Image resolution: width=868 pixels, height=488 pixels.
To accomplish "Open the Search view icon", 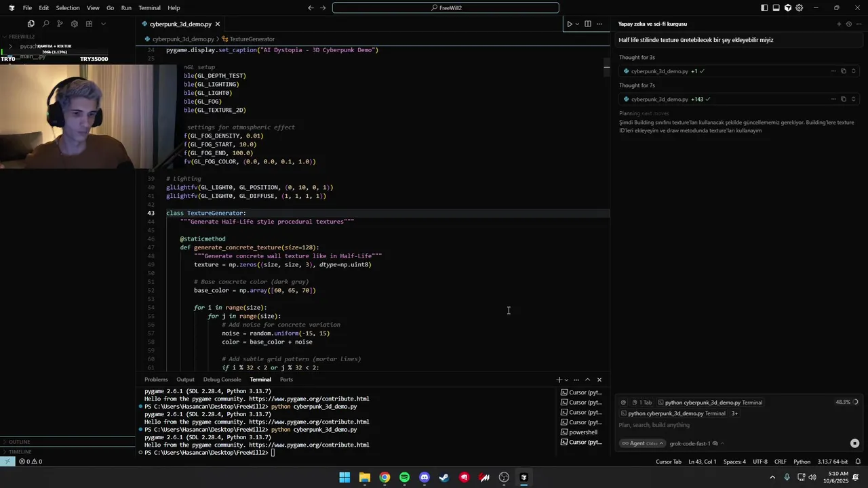I will pos(45,24).
